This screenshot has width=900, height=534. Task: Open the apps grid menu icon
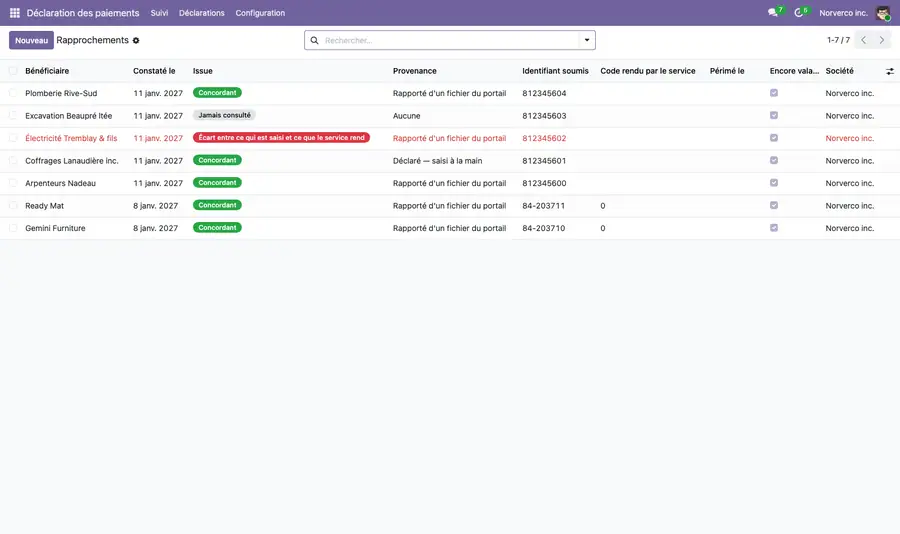15,13
